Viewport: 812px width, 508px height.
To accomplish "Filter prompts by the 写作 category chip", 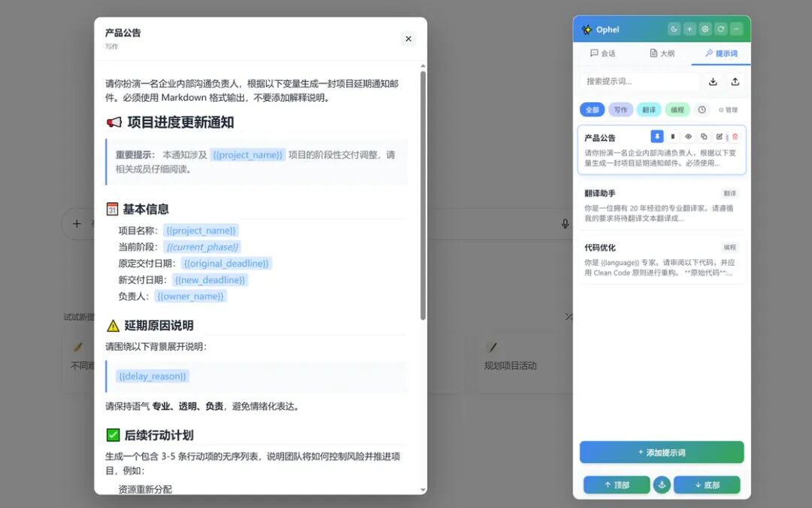I will point(620,110).
